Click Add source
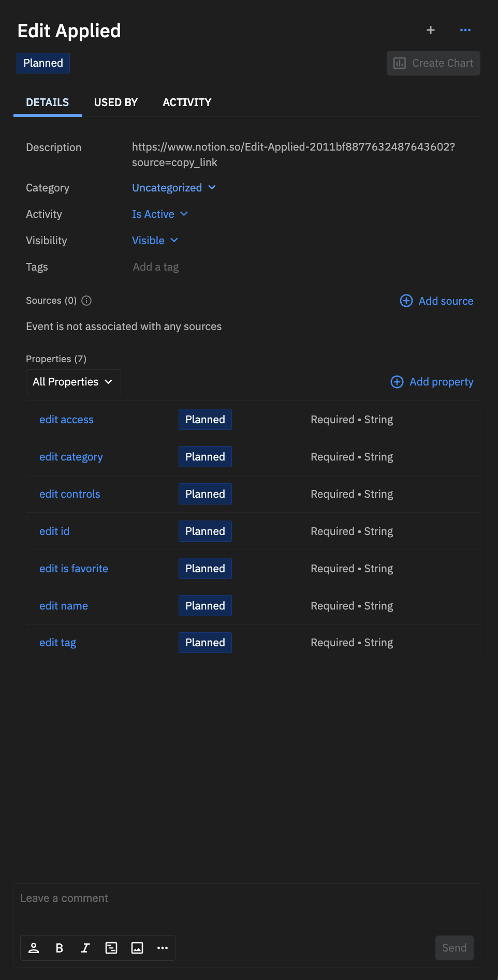 tap(436, 301)
